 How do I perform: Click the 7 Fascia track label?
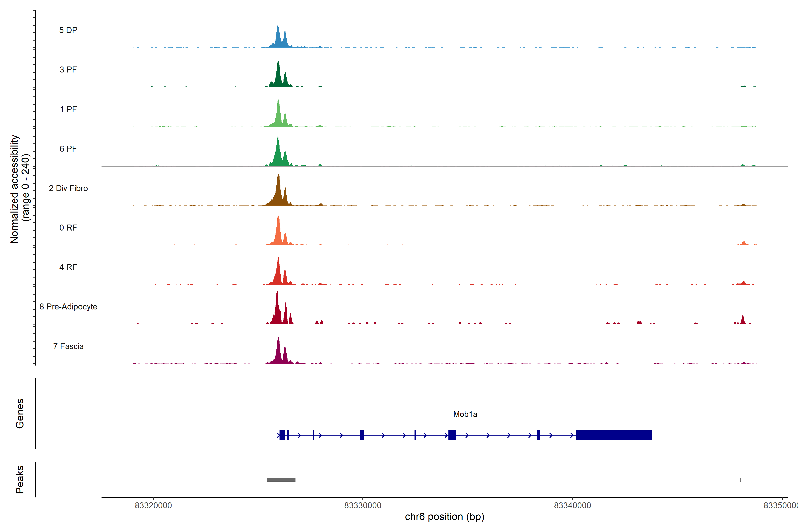pos(68,346)
